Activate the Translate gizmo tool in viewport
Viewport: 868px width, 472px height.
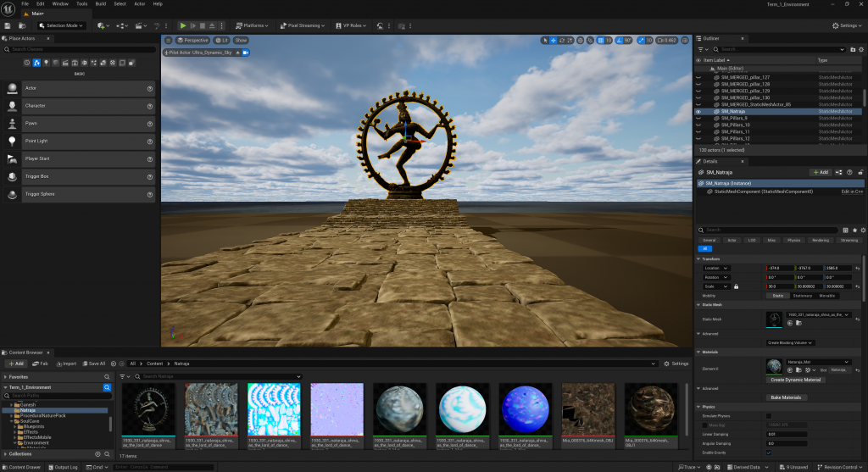coord(554,41)
